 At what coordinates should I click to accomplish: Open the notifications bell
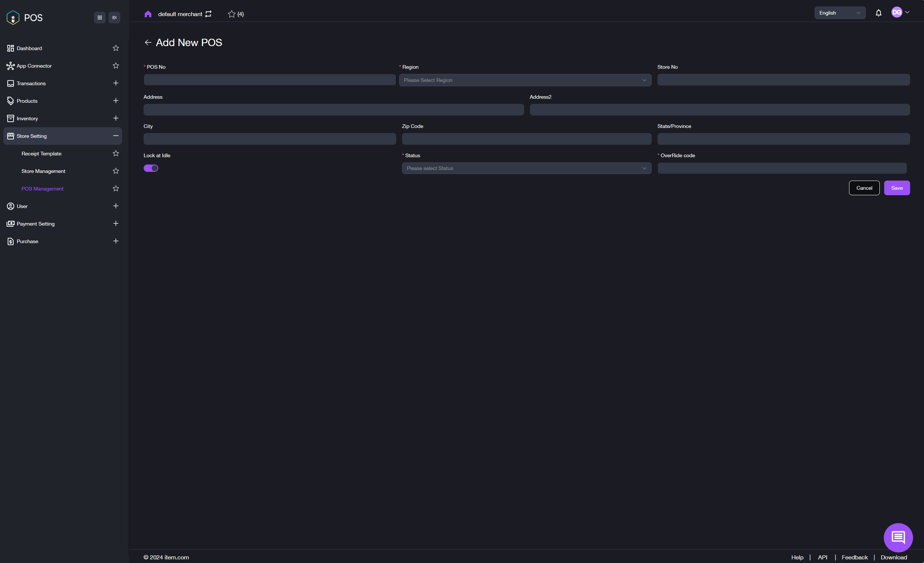click(x=878, y=13)
